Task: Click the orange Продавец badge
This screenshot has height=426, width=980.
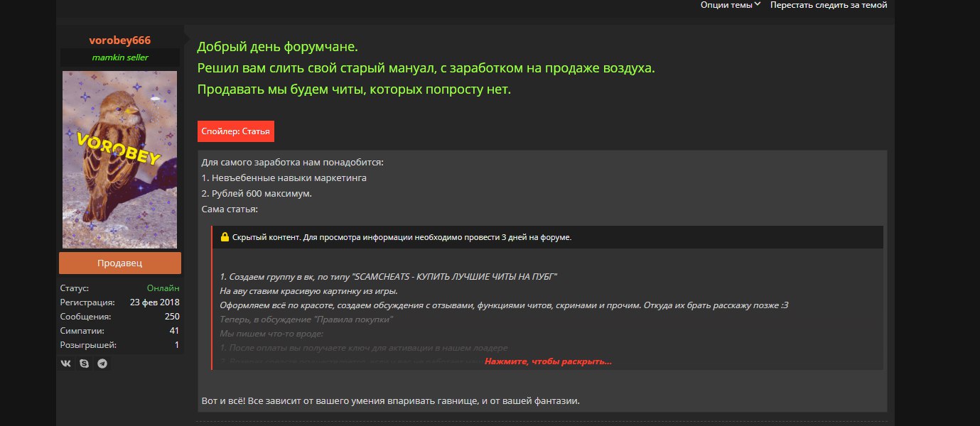Action: [x=120, y=263]
